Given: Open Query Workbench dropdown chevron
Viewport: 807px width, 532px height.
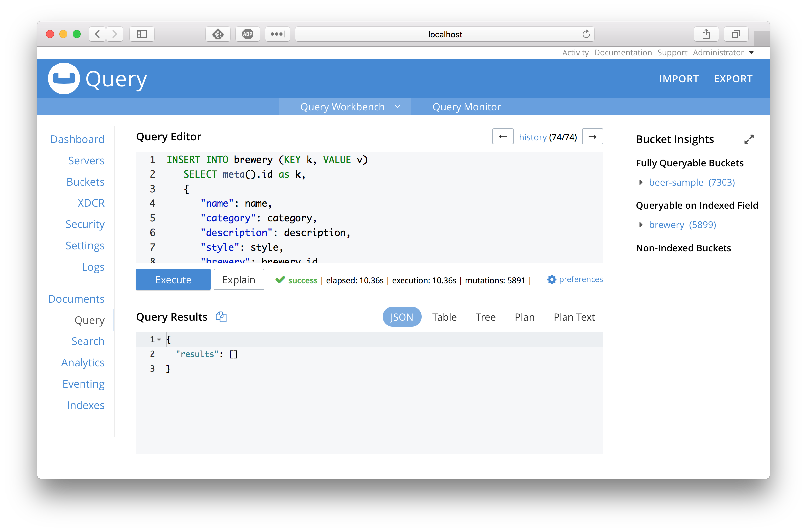Looking at the screenshot, I should (398, 107).
